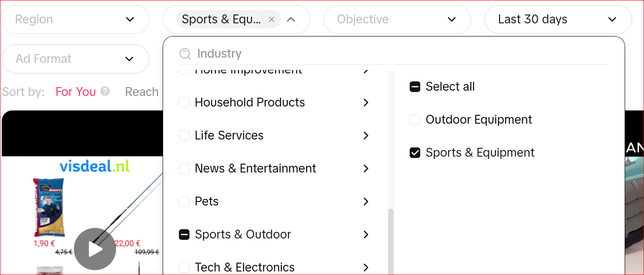This screenshot has height=275, width=644.
Task: Select the News & Entertainment category label
Action: coord(255,169)
